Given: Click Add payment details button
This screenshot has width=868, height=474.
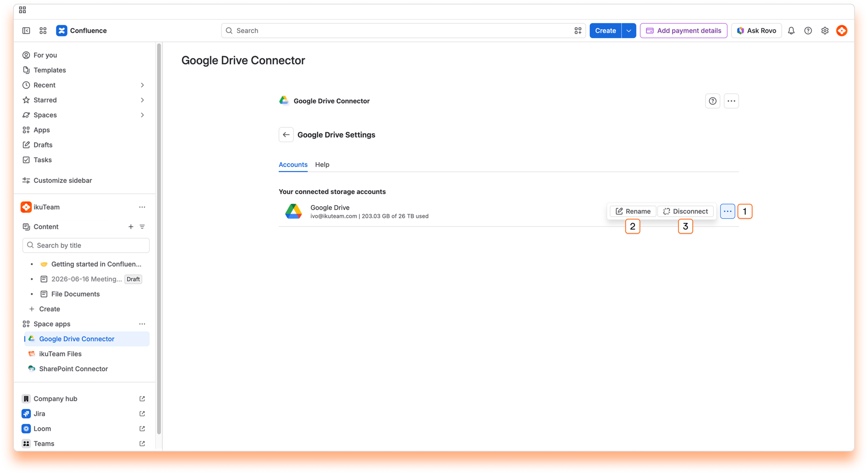Looking at the screenshot, I should click(x=683, y=30).
